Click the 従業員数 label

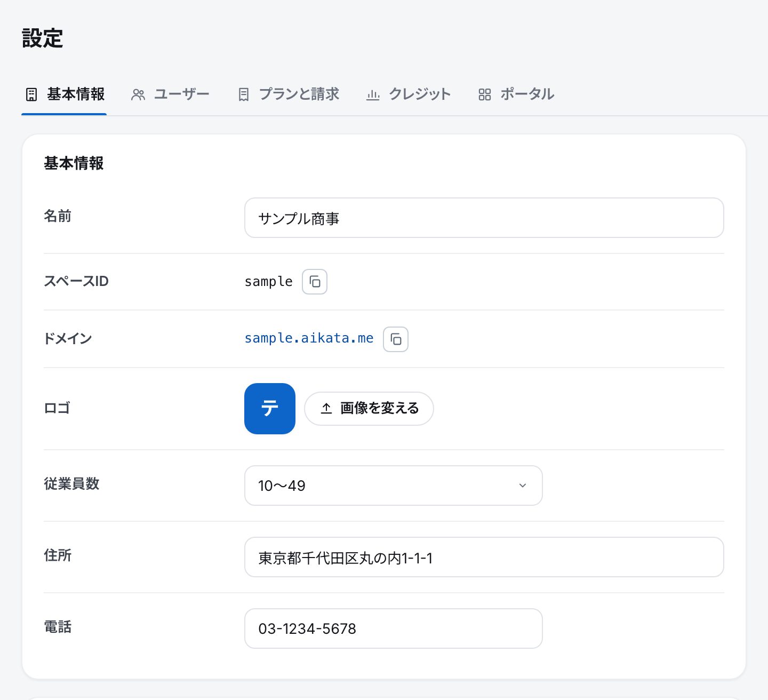click(71, 484)
